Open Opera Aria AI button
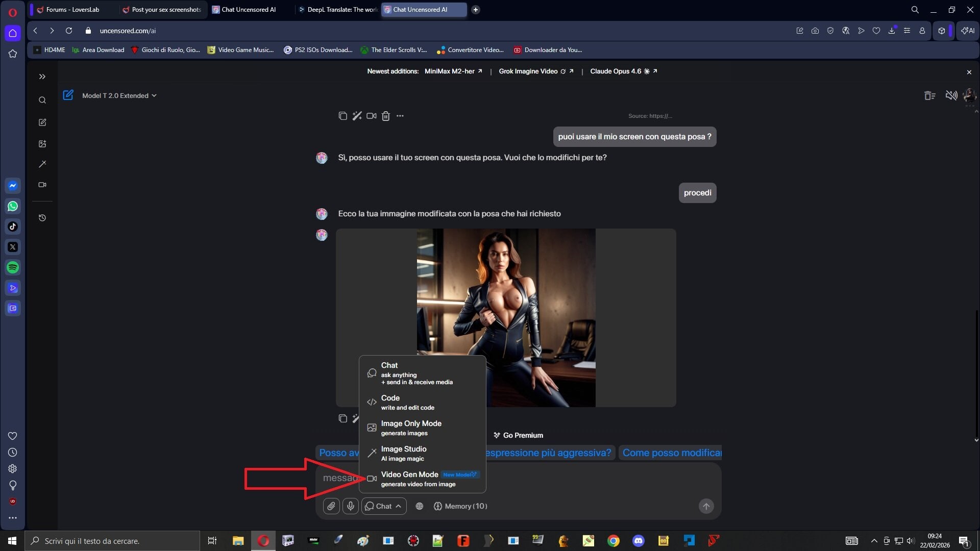The width and height of the screenshot is (980, 551). point(968,31)
